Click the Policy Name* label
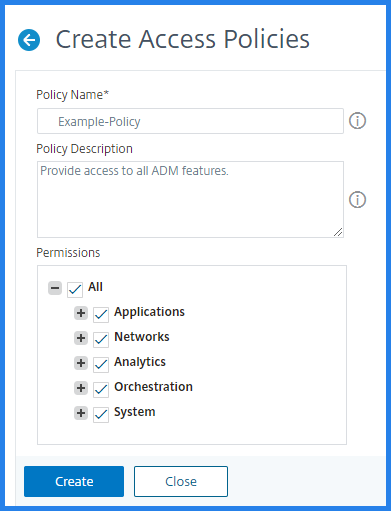 (73, 95)
